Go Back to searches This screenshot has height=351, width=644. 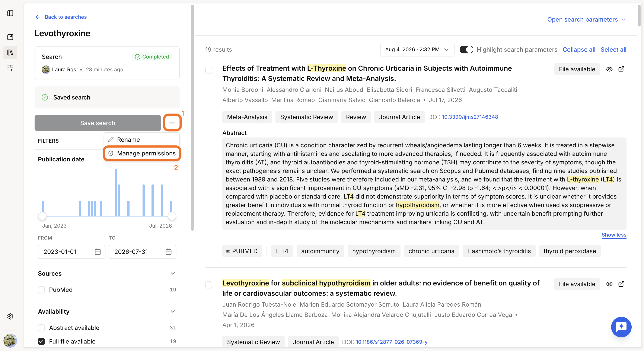pyautogui.click(x=61, y=17)
